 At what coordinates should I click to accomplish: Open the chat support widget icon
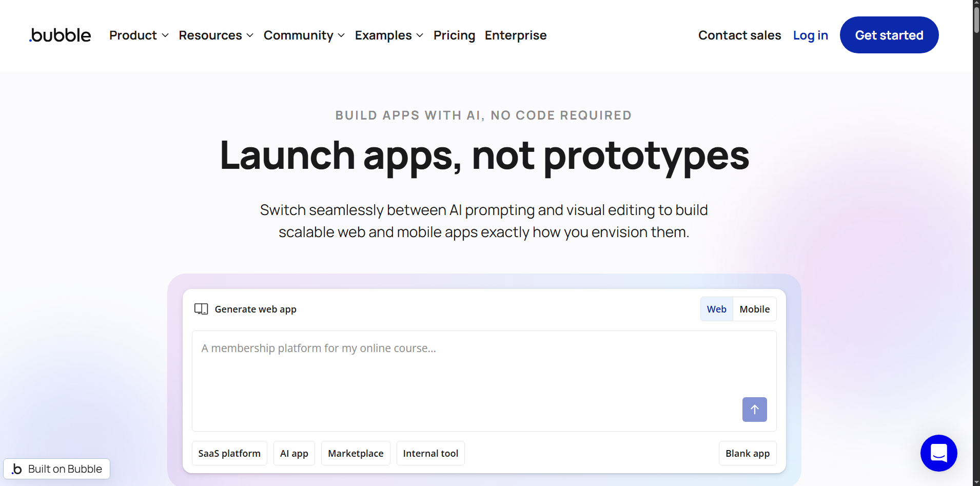point(938,453)
